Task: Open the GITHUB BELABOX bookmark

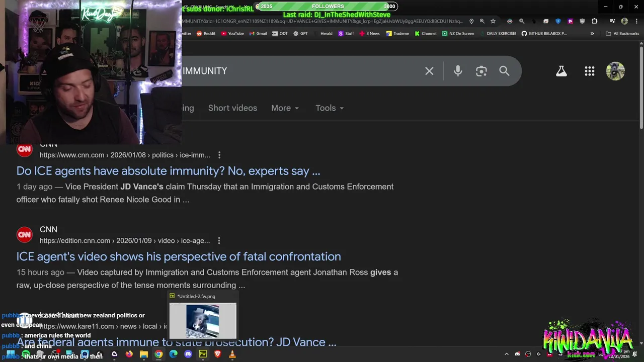Action: coord(544,34)
